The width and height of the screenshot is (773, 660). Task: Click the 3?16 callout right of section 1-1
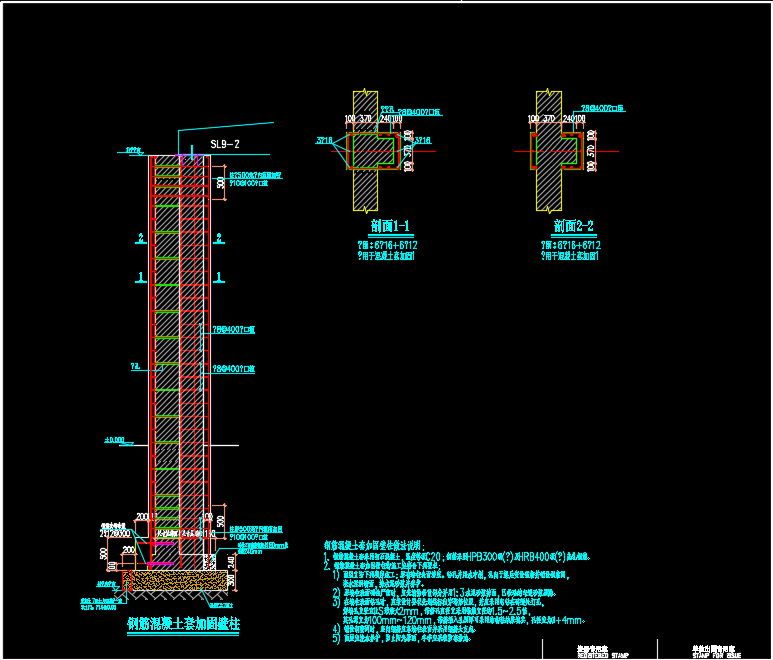click(423, 140)
